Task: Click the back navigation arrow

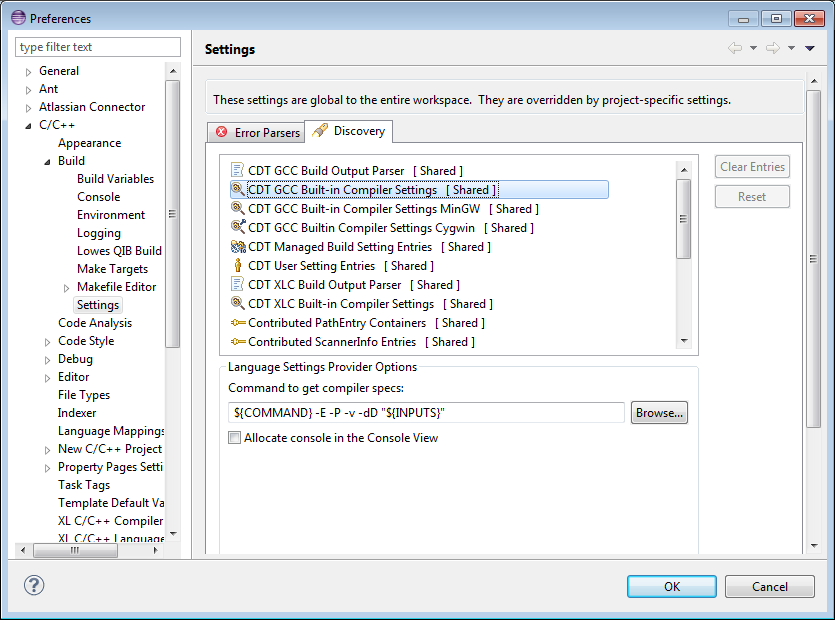Action: pyautogui.click(x=735, y=48)
